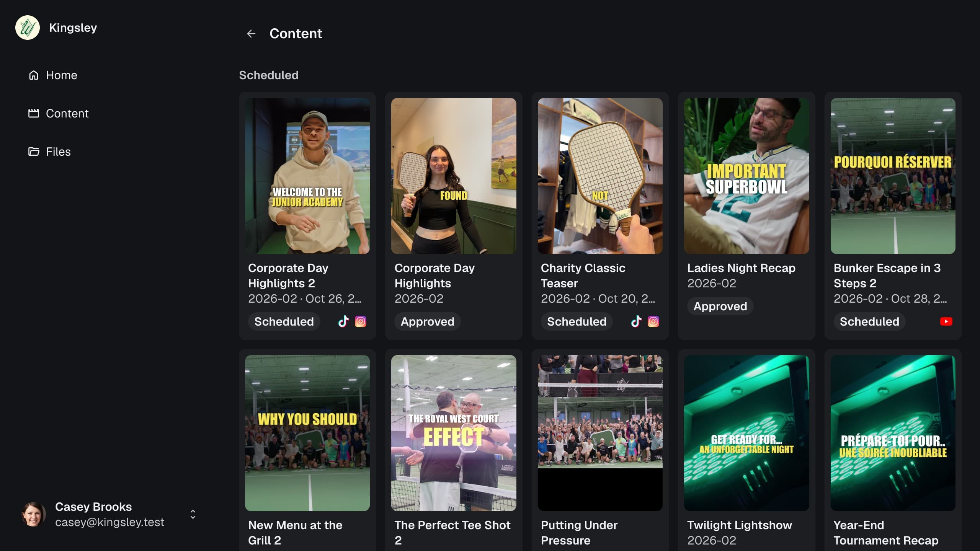Click the Twilight Lightshow title

pyautogui.click(x=740, y=525)
